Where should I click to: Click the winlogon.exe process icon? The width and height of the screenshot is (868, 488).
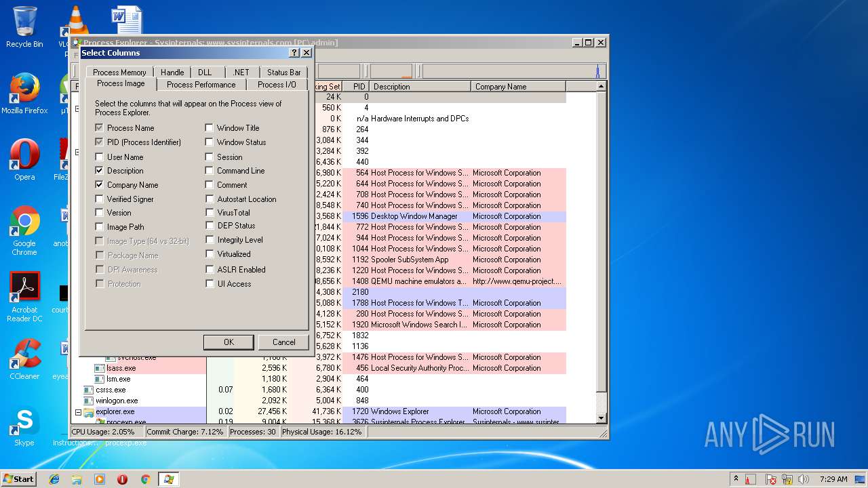point(89,401)
